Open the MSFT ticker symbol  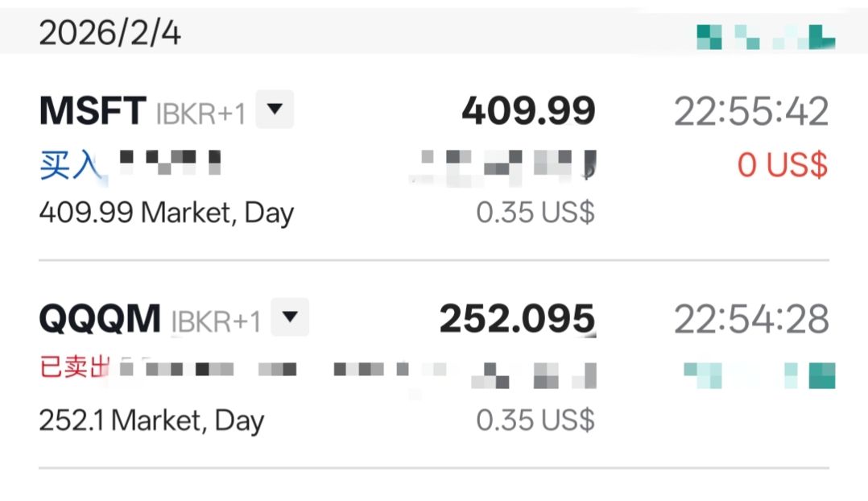point(93,111)
